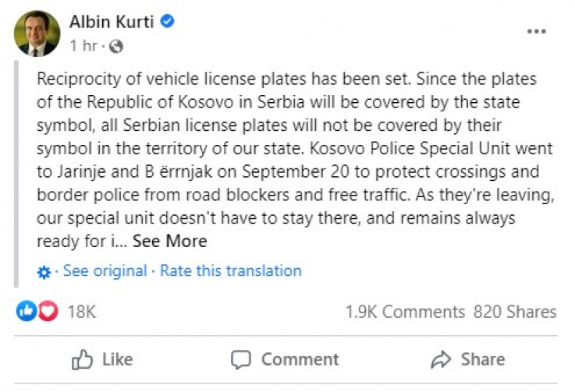Click the Share arrow icon

coord(442,359)
